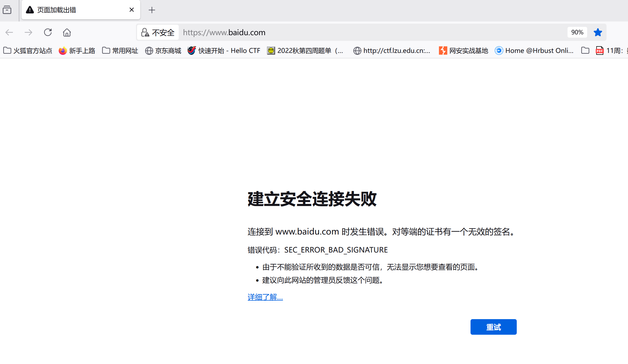The width and height of the screenshot is (628, 364).
Task: Click the forward navigation arrow
Action: [28, 33]
